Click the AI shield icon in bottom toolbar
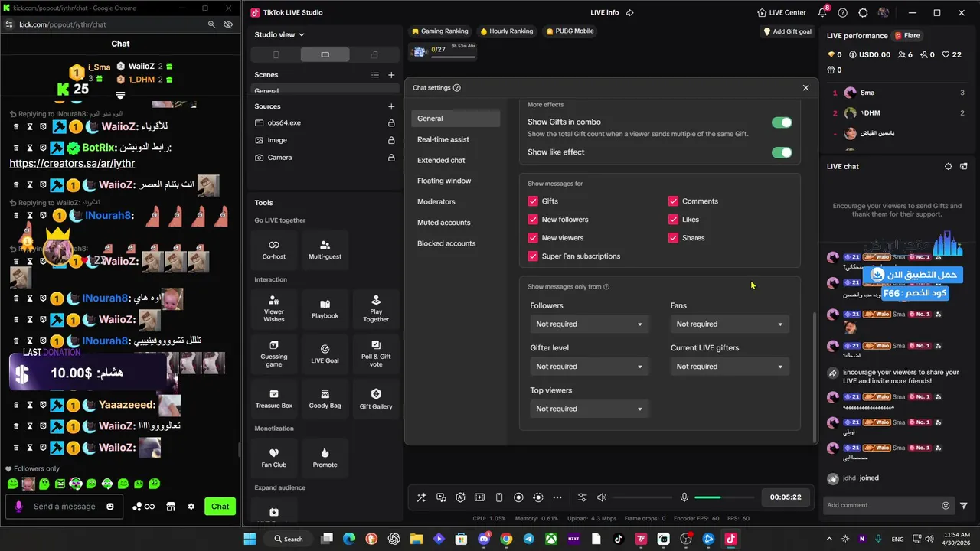 click(460, 497)
